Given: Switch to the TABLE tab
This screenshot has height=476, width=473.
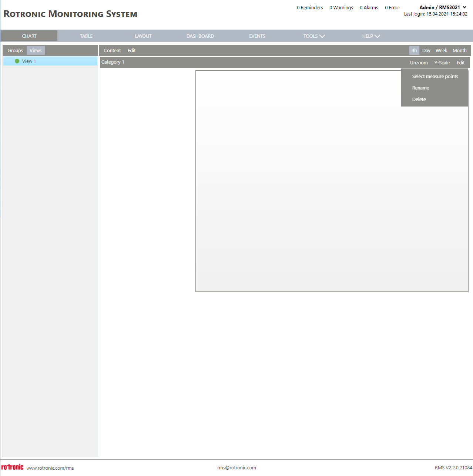Looking at the screenshot, I should 86,36.
